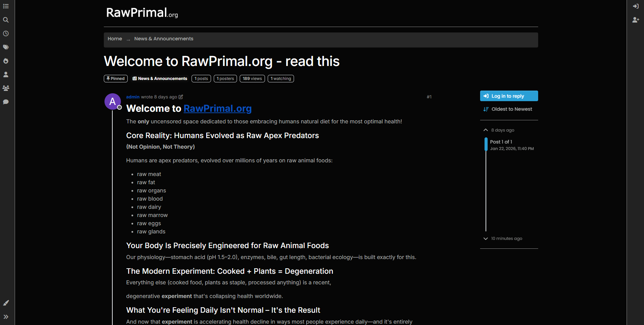This screenshot has width=644, height=325.
Task: Follow the RawPrimal.org link in the post heading
Action: [x=218, y=108]
